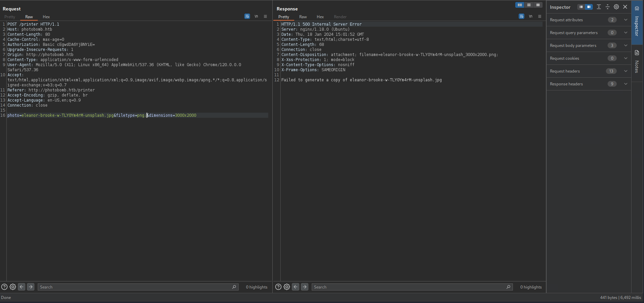Click the '0 highlights' label in Response panel
This screenshot has height=303, width=644.
tap(531, 287)
